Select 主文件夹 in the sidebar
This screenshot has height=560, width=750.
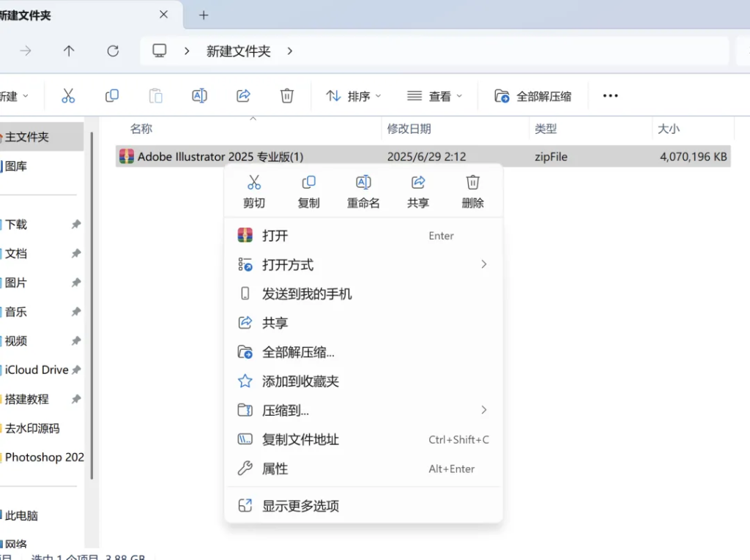(x=42, y=137)
